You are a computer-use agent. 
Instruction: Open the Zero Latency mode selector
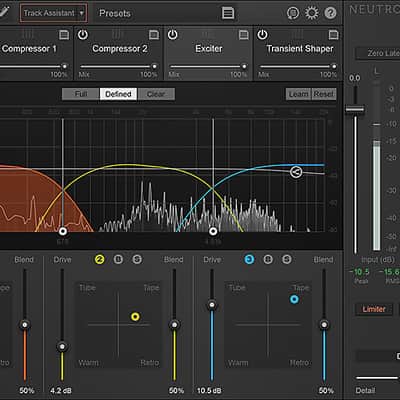(378, 53)
